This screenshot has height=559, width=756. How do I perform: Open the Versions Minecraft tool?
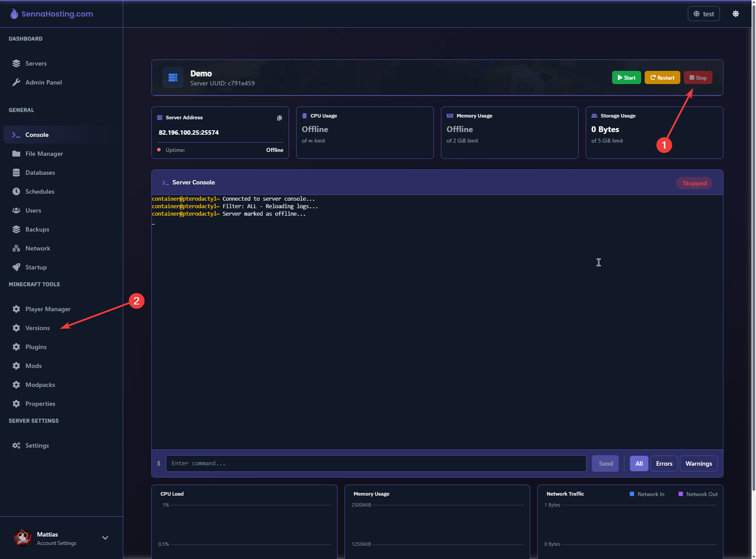pyautogui.click(x=37, y=328)
